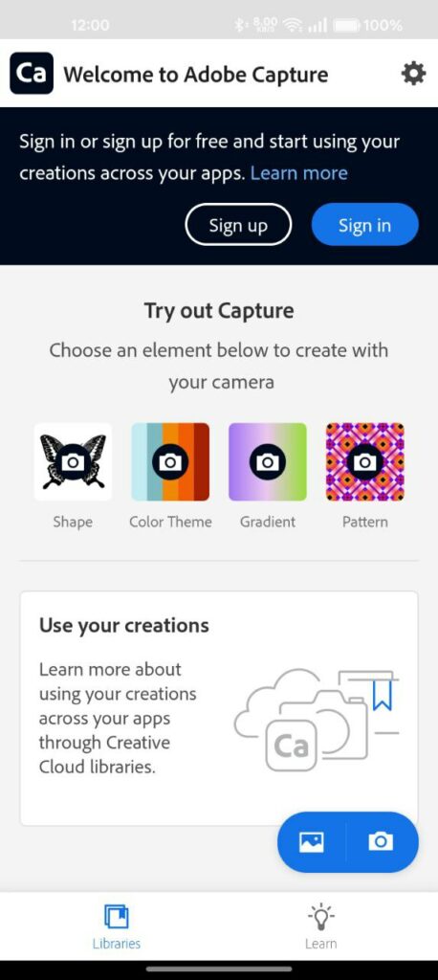Select the Color Theme label
The image size is (438, 980).
170,522
